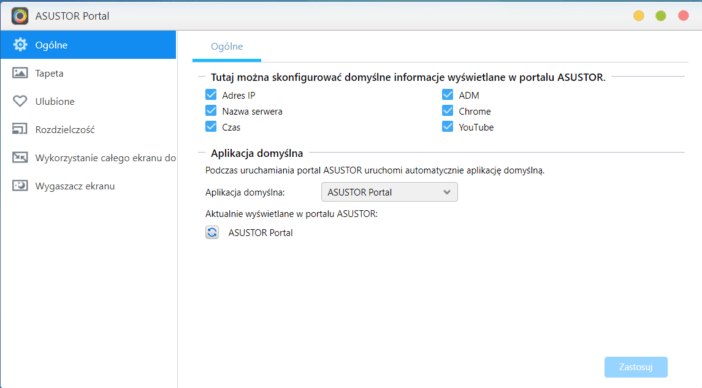Click the Rozdzielczość screen icon

tap(20, 129)
